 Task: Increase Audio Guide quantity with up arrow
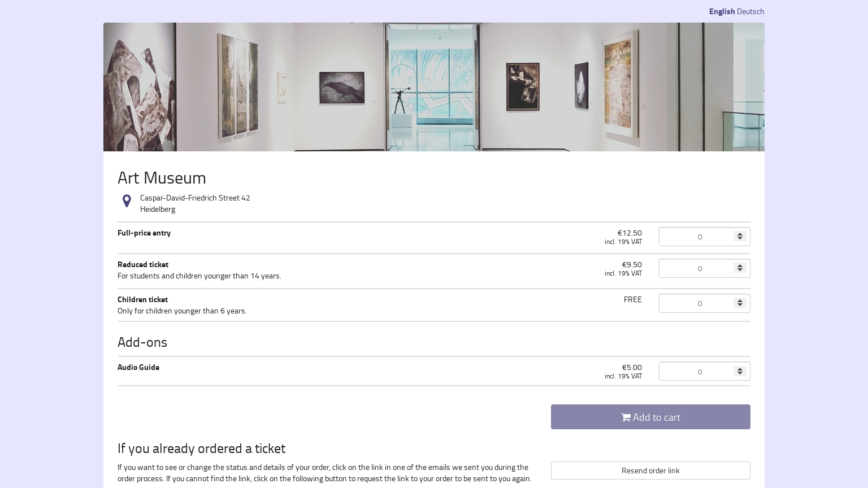click(740, 369)
